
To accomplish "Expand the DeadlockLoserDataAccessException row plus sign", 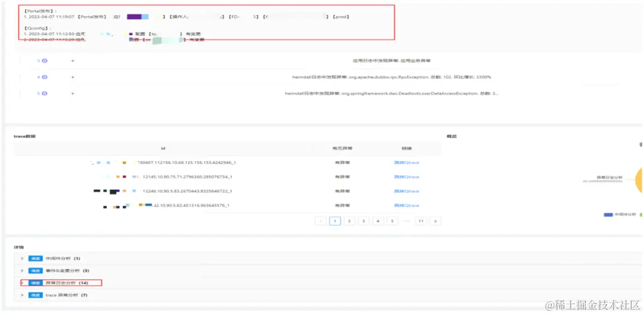I will tap(73, 93).
